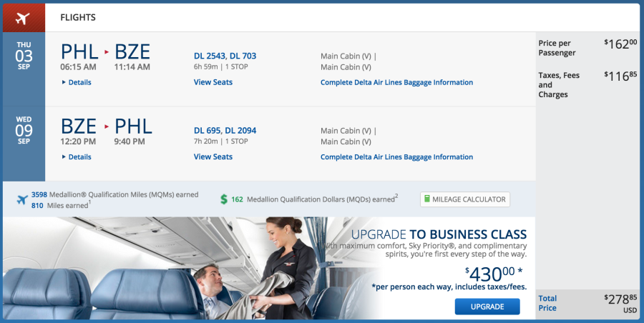Image resolution: width=644 pixels, height=323 pixels.
Task: Expand Details for the PHL to BZE flight
Action: pos(77,82)
